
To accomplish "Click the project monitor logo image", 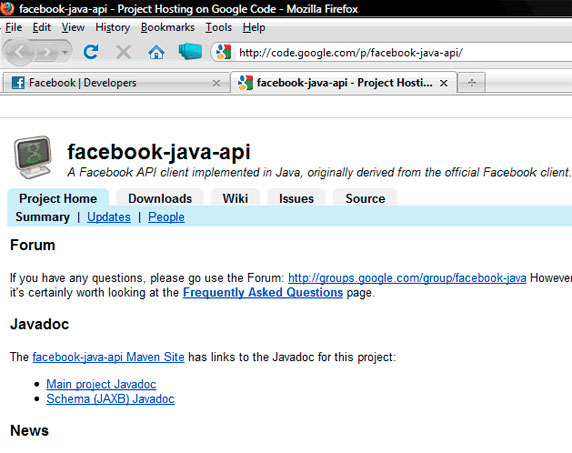I will click(33, 157).
